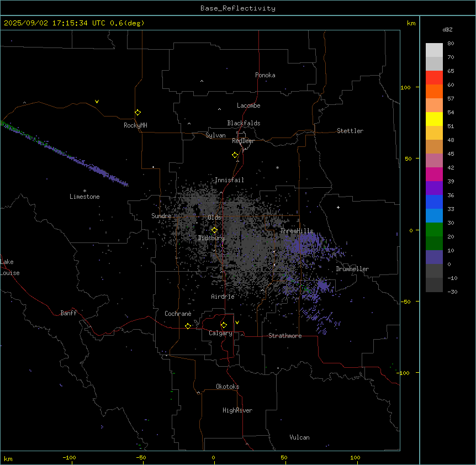Click the royal blue 33-36 dBZ swatch
The height and width of the screenshot is (465, 476).
click(434, 202)
